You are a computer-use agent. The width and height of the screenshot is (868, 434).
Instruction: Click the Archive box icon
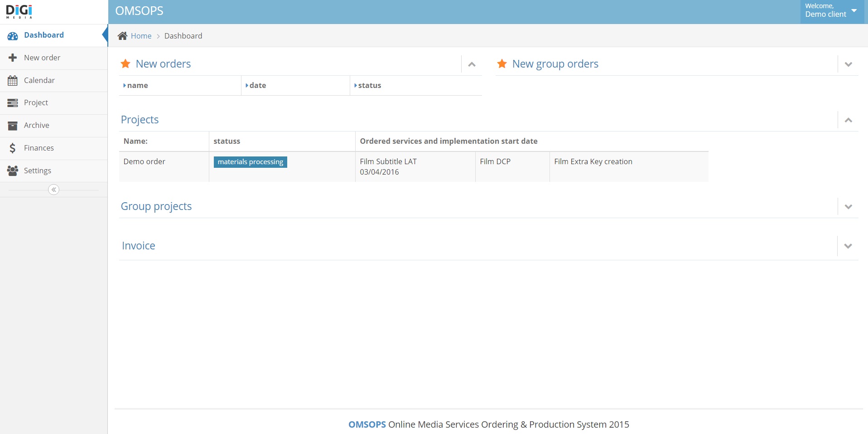(13, 126)
